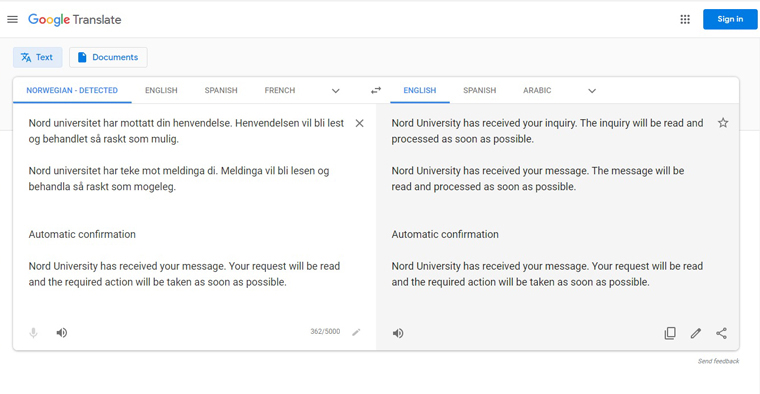760x394 pixels.
Task: Click the Sign in button
Action: 730,19
